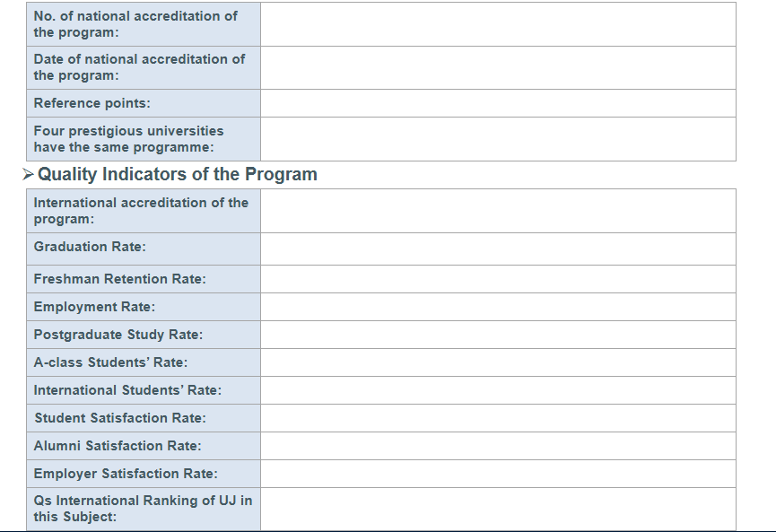Click the International accreditation value cell
Screen dimensions: 776x532
(x=498, y=211)
